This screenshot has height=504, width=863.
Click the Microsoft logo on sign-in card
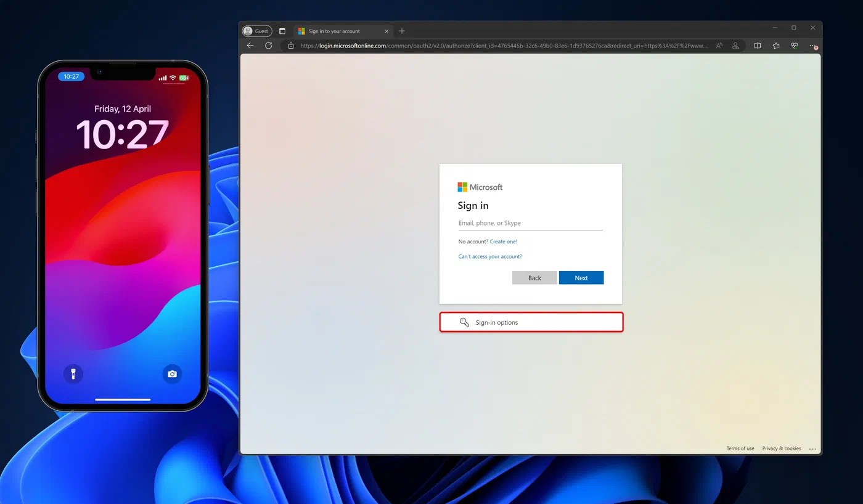[x=480, y=187]
